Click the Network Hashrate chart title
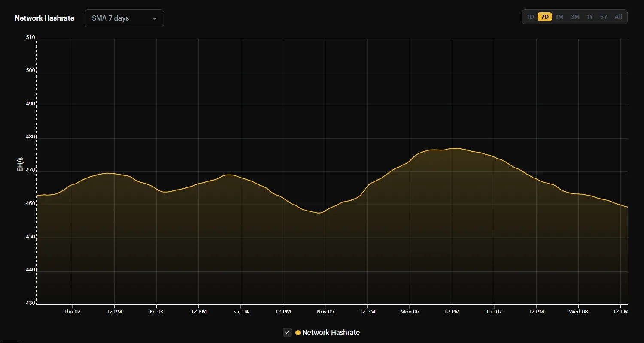 click(44, 18)
